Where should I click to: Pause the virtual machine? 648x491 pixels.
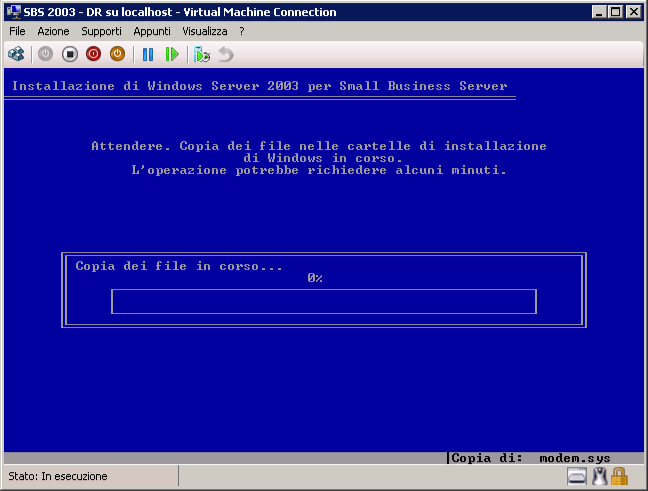(148, 54)
